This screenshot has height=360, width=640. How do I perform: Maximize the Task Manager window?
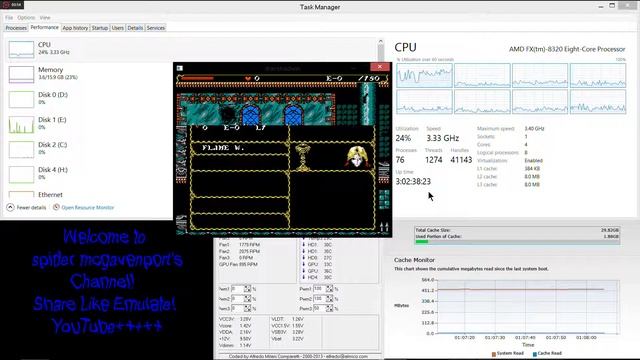tap(612, 6)
